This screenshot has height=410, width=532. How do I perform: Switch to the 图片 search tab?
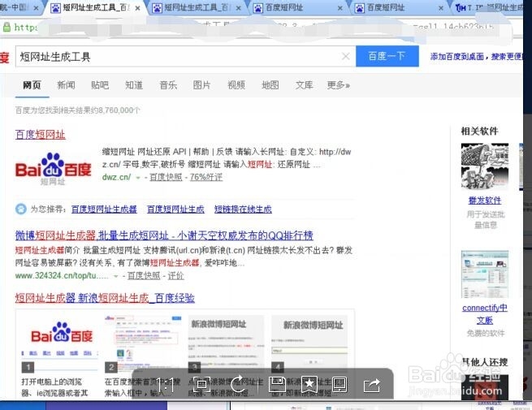click(x=202, y=84)
